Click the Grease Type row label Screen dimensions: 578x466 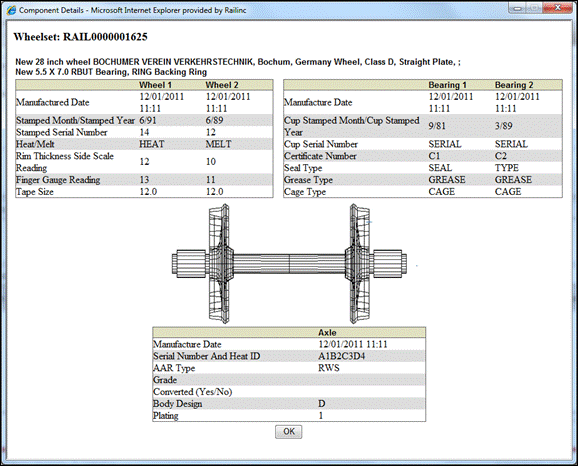(x=308, y=180)
